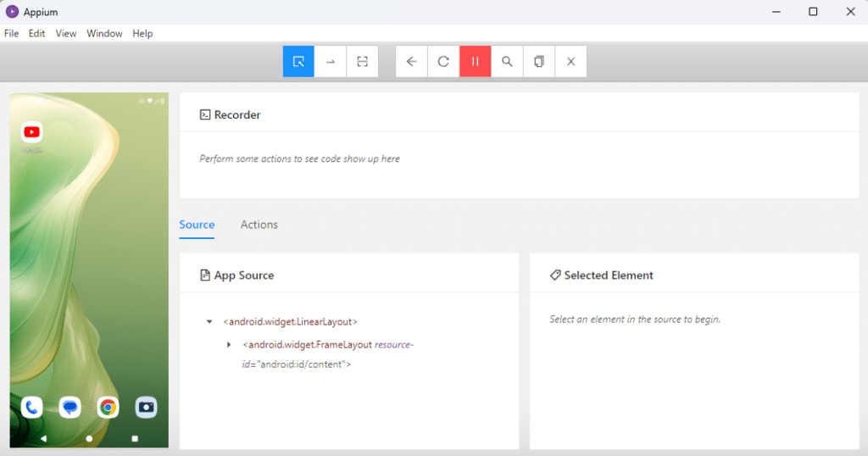868x456 pixels.
Task: Switch to the Actions tab
Action: coord(259,225)
